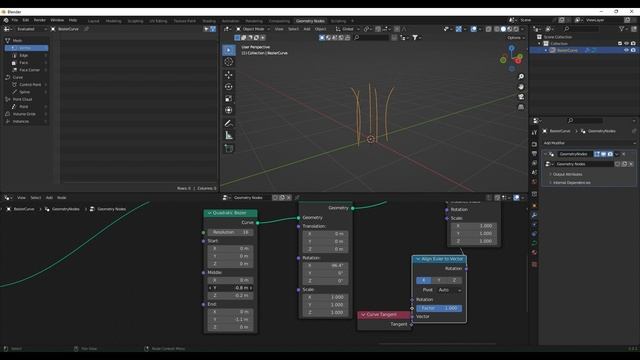The width and height of the screenshot is (640, 360).
Task: Open the Object Mode dropdown
Action: (253, 29)
